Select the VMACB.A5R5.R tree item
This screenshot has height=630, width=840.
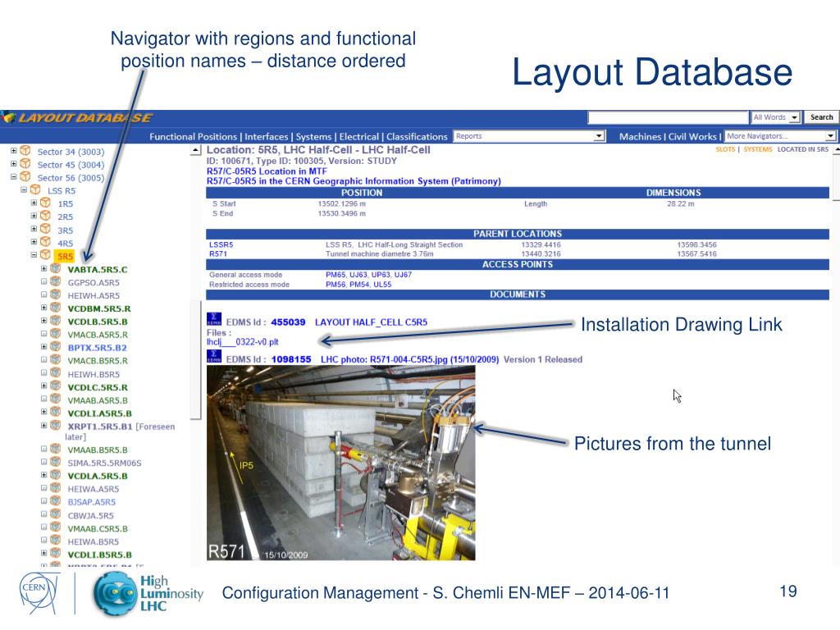[98, 335]
